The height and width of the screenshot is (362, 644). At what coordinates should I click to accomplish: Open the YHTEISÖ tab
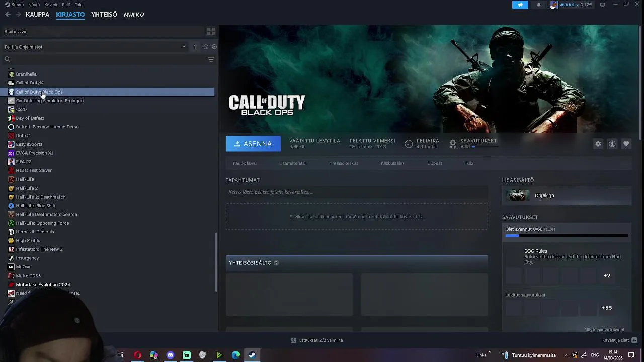[104, 14]
